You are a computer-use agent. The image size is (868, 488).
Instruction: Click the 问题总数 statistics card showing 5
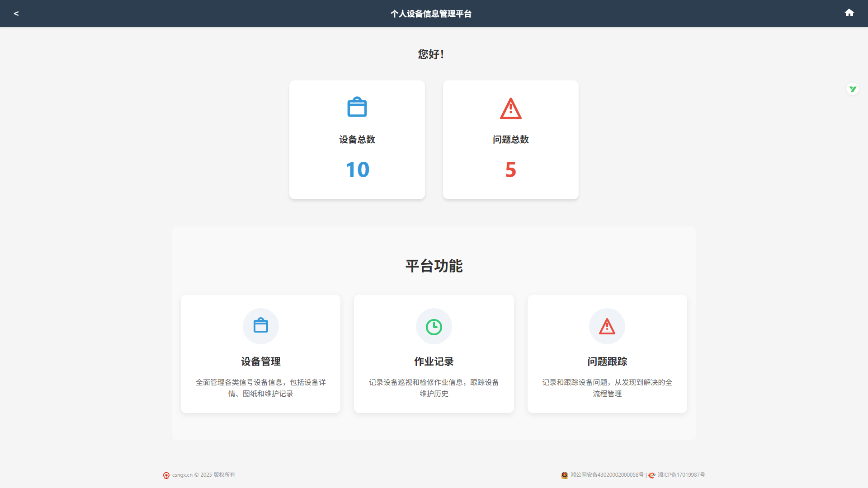pos(510,140)
